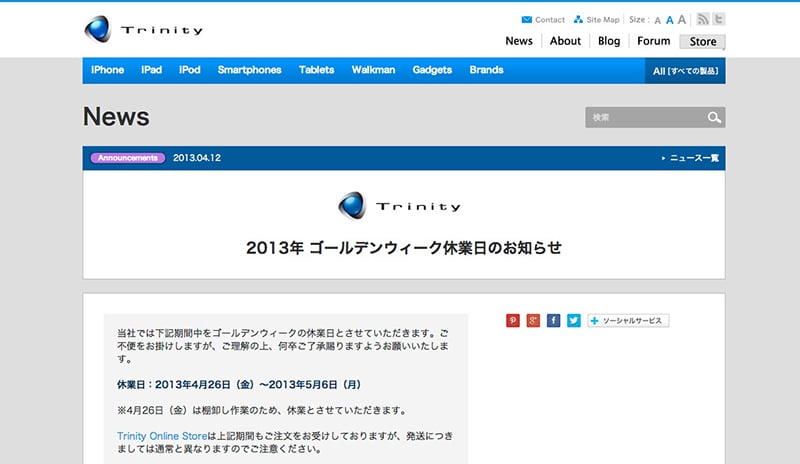The height and width of the screenshot is (464, 800).
Task: Click the Twitter icon in the header
Action: 719,19
